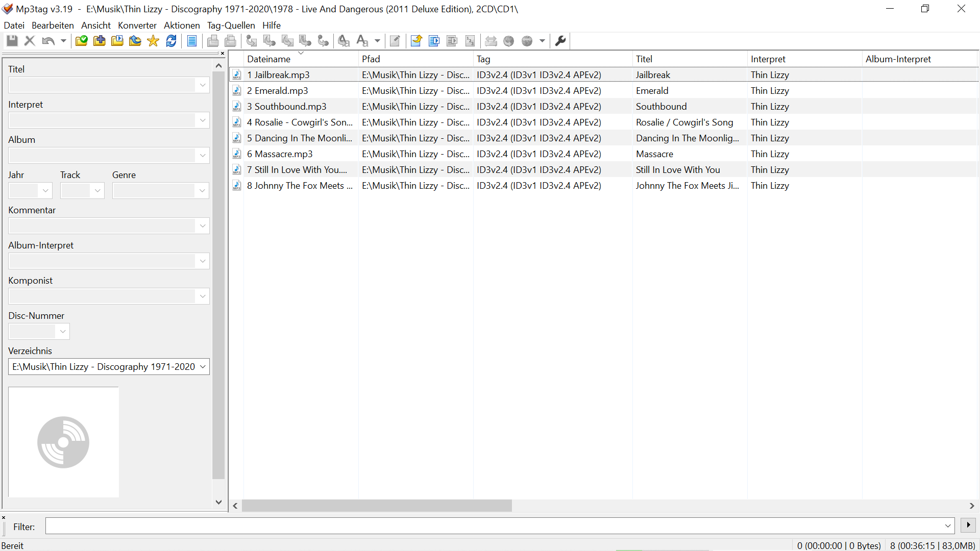The width and height of the screenshot is (980, 551).
Task: Expand the Verzeichnis path dropdown
Action: pos(203,367)
